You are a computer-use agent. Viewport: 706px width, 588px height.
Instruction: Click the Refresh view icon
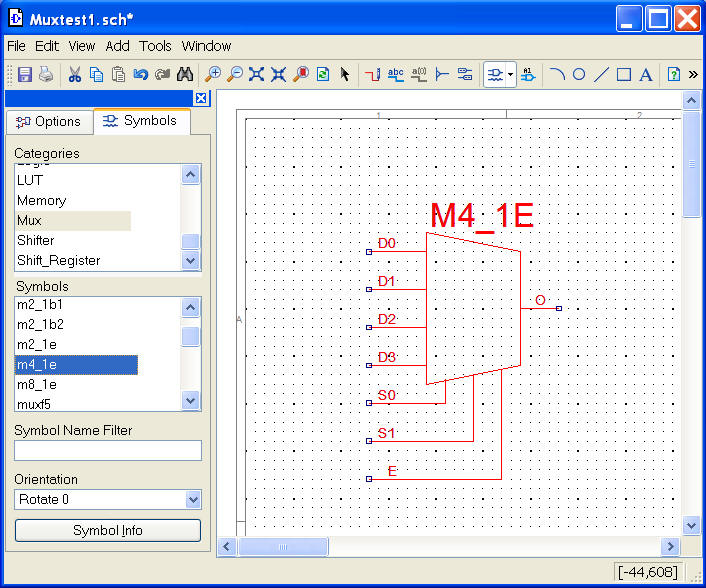tap(323, 74)
